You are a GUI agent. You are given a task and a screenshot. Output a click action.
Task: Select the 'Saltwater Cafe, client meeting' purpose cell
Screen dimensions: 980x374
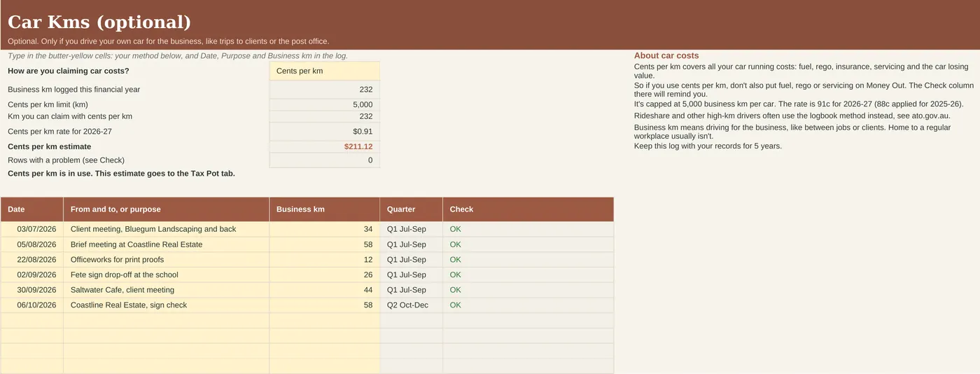167,290
